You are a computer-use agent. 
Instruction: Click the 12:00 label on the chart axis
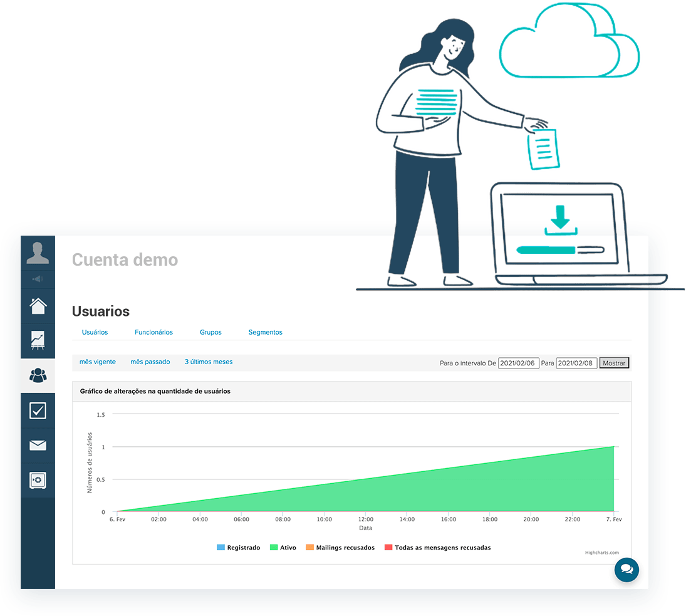pyautogui.click(x=366, y=519)
